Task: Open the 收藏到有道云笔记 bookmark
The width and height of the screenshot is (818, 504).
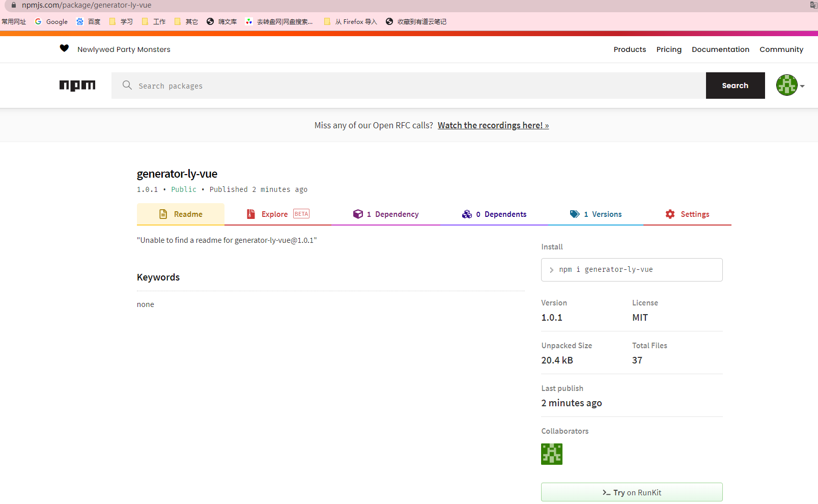Action: tap(416, 21)
